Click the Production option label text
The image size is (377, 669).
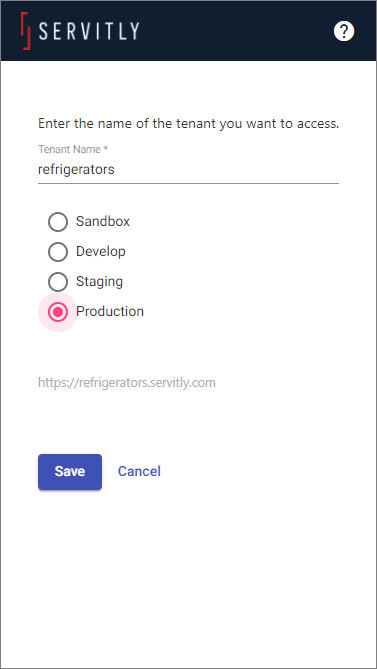tap(110, 311)
